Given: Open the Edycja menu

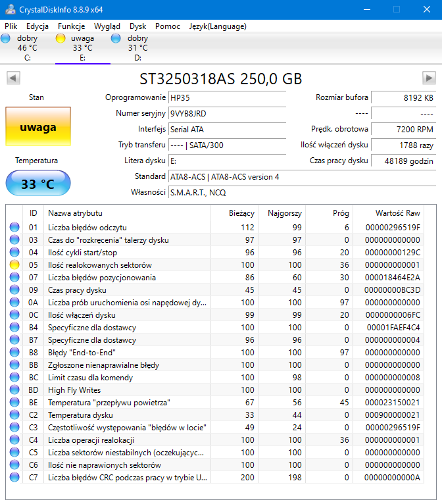Looking at the screenshot, I should point(37,26).
